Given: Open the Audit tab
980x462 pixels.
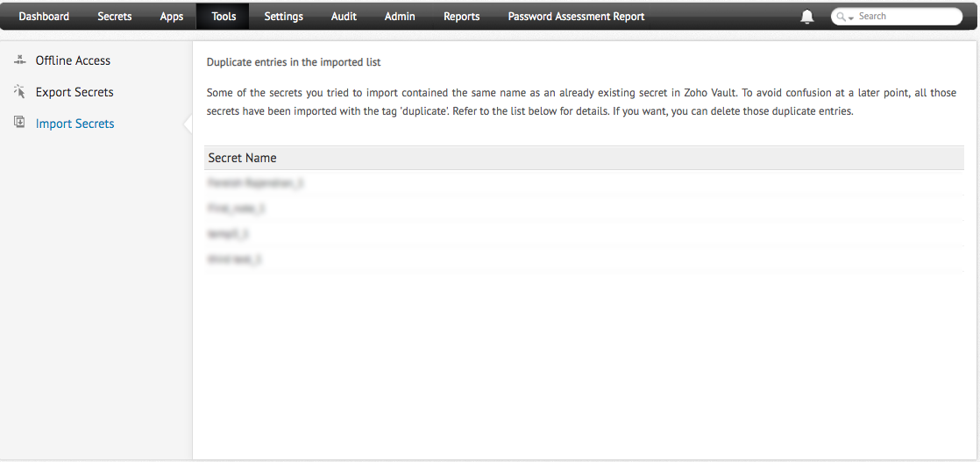Looking at the screenshot, I should (344, 17).
